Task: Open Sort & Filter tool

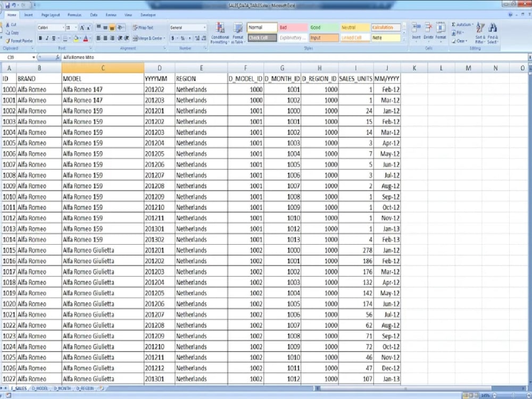Action: pyautogui.click(x=480, y=33)
